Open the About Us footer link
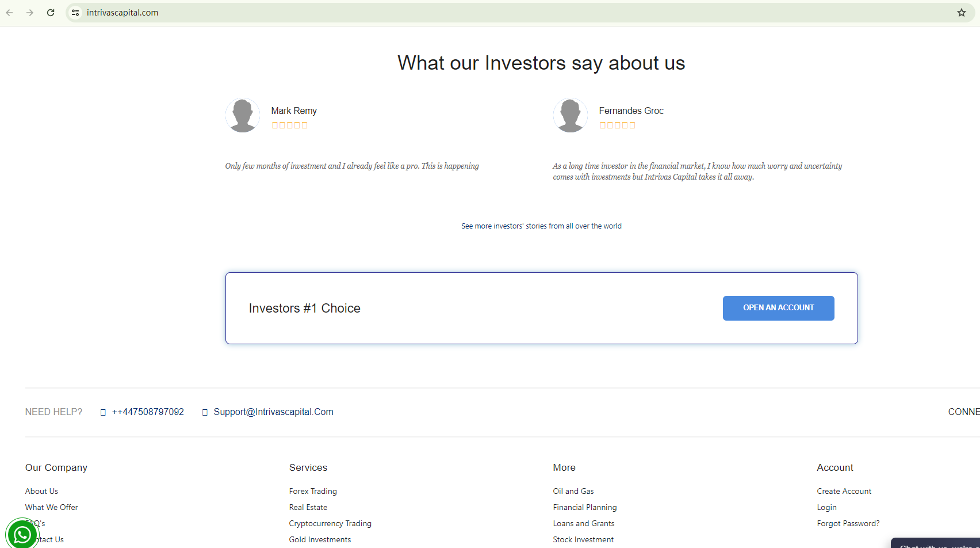Image resolution: width=980 pixels, height=548 pixels. 41,492
